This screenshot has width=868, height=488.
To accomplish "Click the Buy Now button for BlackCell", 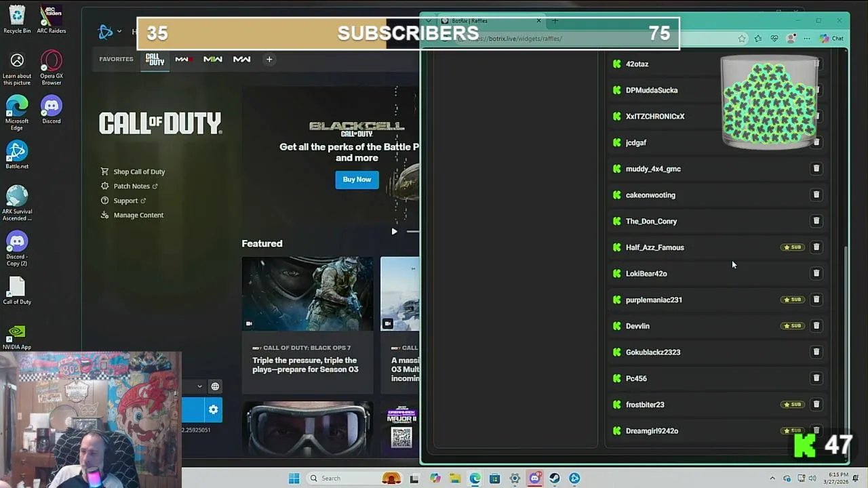I will coord(357,180).
